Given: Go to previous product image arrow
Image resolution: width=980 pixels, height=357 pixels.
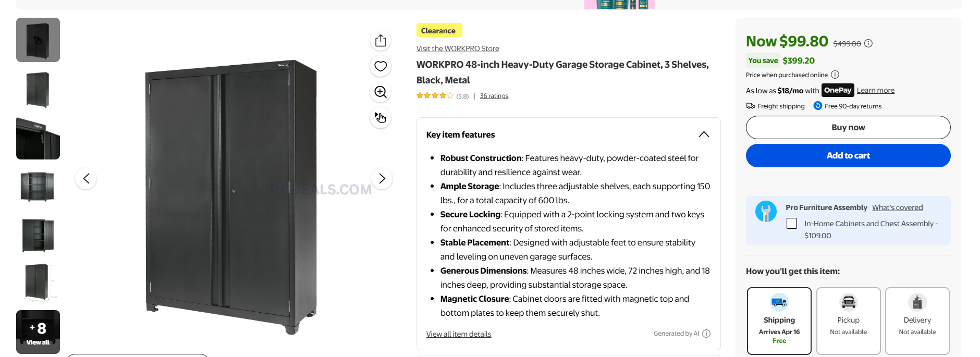Looking at the screenshot, I should point(86,179).
